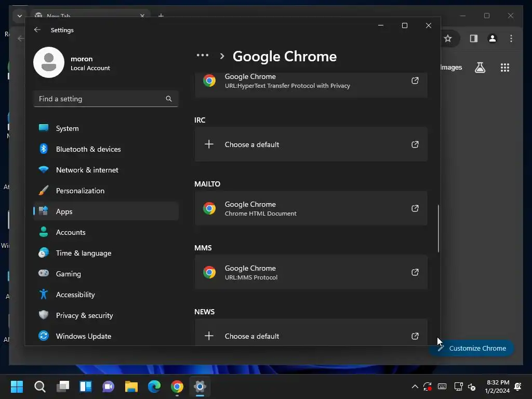Change MMS default Google Chrome entry
This screenshot has height=399, width=532.
[x=311, y=272]
